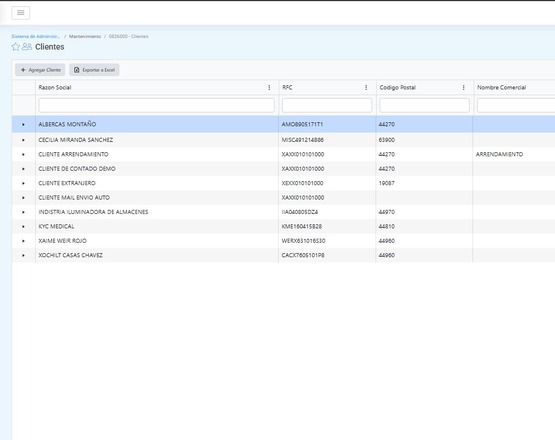555x440 pixels.
Task: Select the XAIME WEIR ROJO row
Action: click(284, 241)
